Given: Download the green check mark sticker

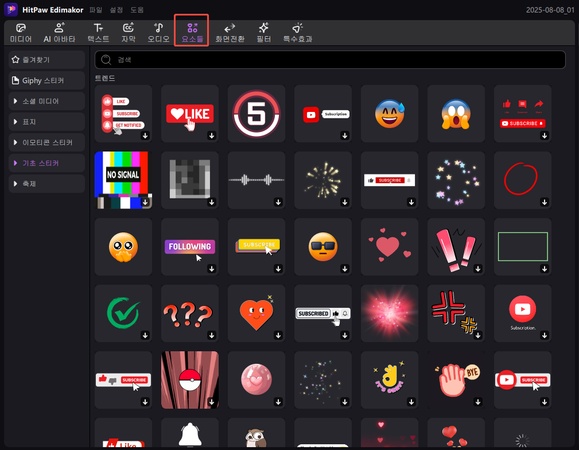Looking at the screenshot, I should 145,335.
